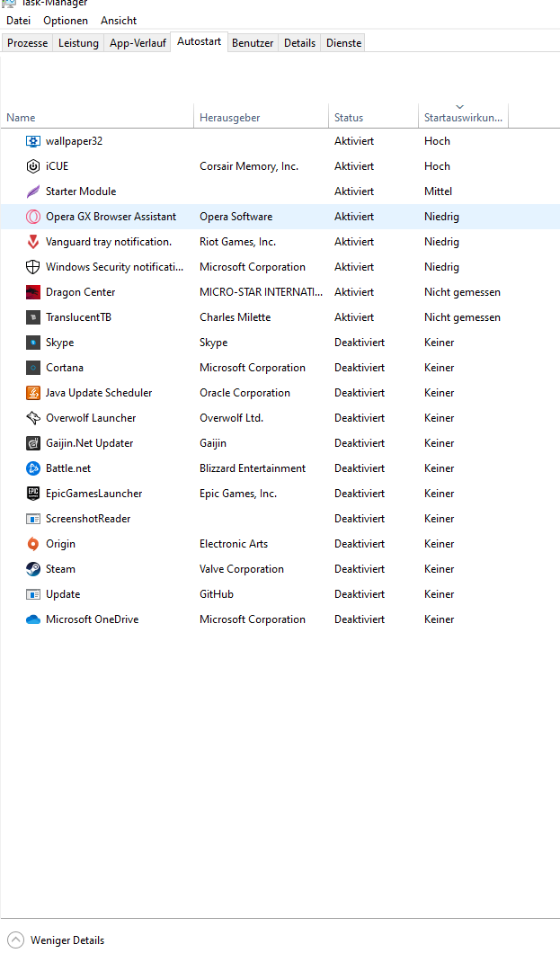Click the EpicGamesLauncher icon

pos(33,494)
